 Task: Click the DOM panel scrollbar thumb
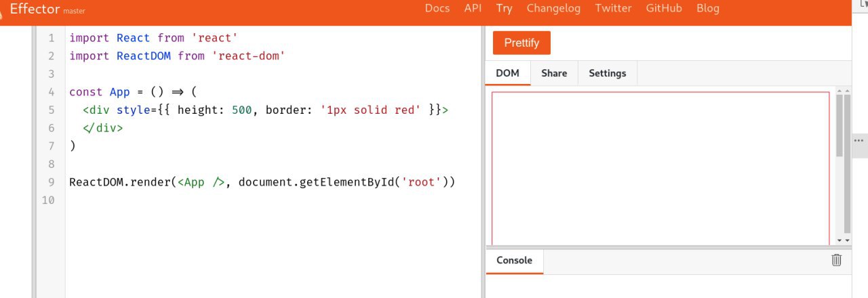click(840, 126)
